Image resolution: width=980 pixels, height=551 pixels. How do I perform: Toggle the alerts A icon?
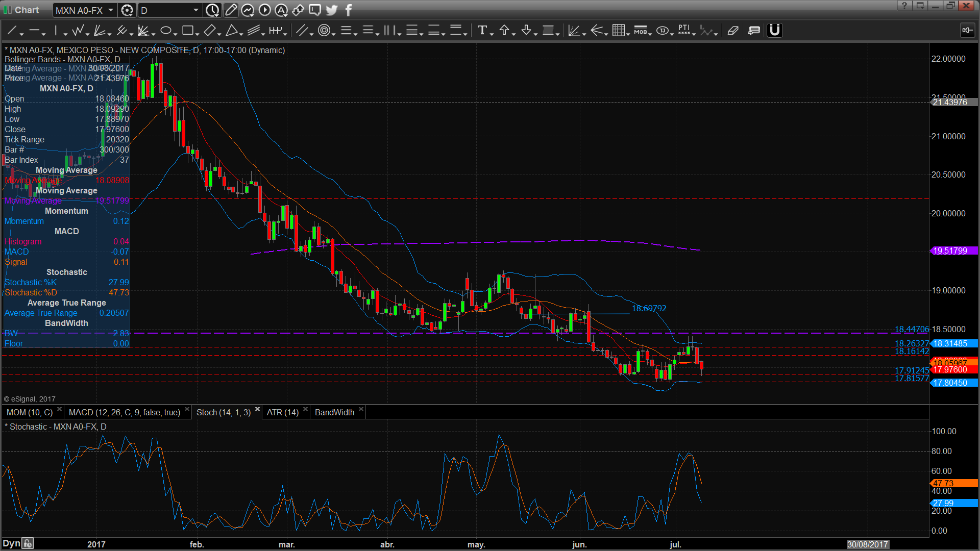pyautogui.click(x=281, y=10)
